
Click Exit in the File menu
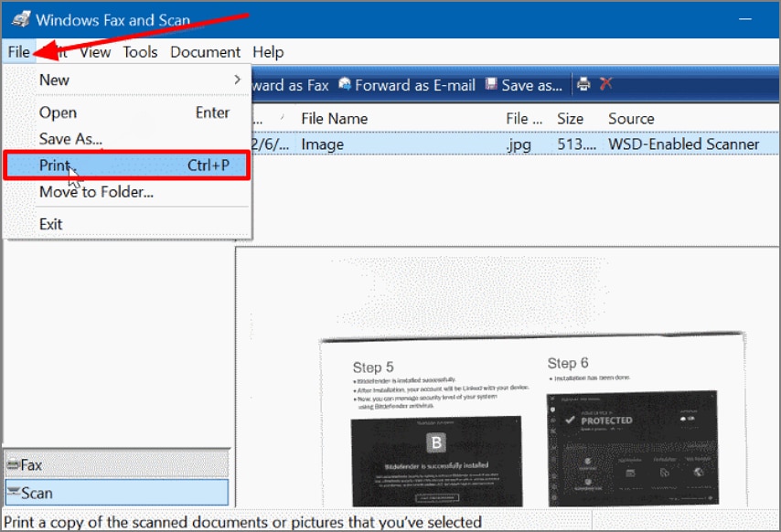tap(127, 224)
